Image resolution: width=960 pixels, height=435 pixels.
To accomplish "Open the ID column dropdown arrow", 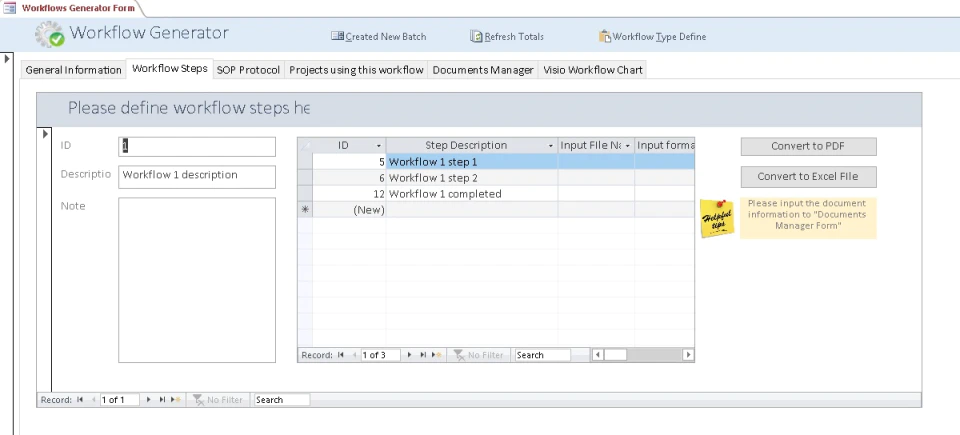I will click(379, 146).
